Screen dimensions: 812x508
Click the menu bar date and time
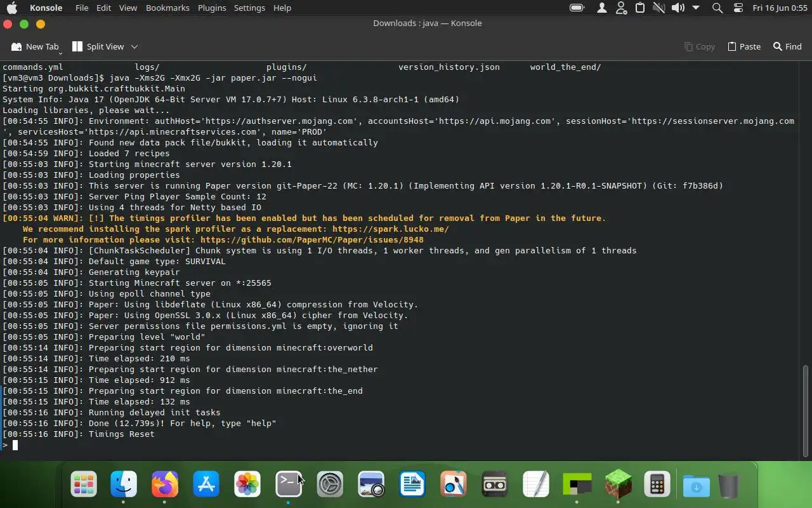pos(780,8)
